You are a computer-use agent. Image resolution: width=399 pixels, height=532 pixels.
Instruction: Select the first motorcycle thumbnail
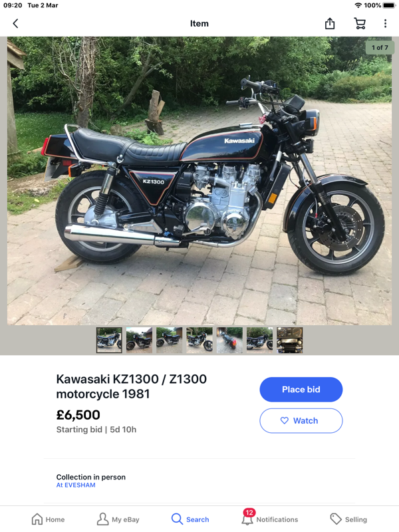(x=109, y=340)
